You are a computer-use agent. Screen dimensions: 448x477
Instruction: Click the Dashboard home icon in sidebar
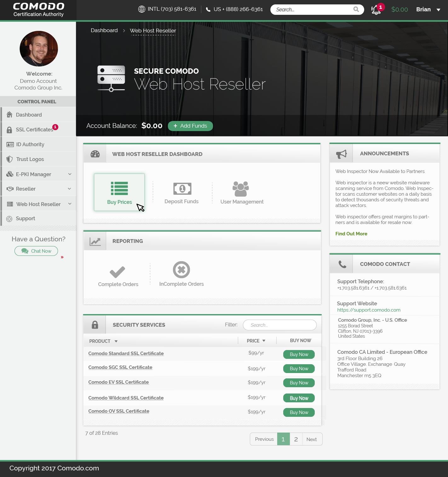tap(9, 114)
